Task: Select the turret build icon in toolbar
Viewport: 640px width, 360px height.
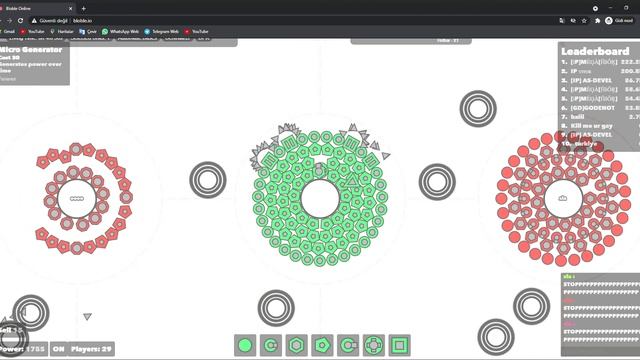Action: [x=271, y=345]
